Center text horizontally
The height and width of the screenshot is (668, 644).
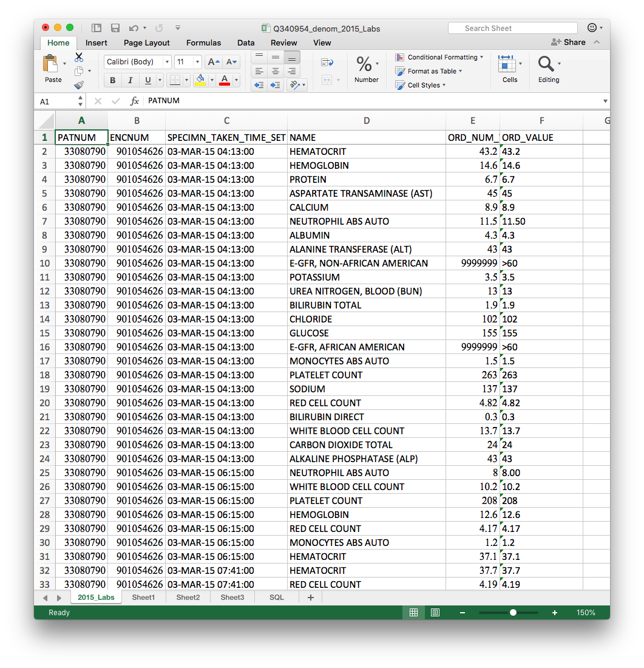click(276, 71)
